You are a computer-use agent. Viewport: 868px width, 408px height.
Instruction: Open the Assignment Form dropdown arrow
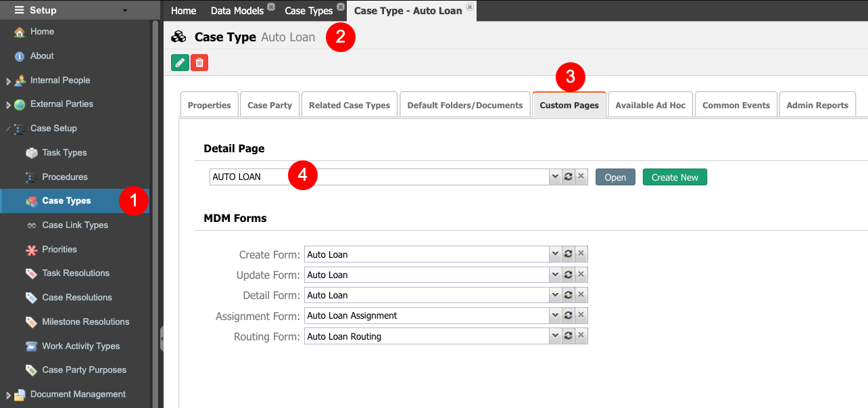click(x=555, y=315)
